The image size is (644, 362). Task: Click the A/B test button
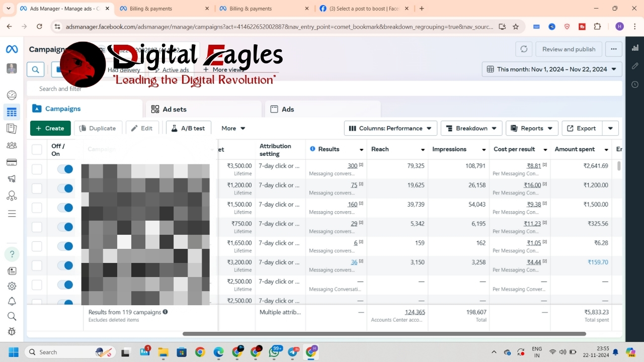point(188,128)
